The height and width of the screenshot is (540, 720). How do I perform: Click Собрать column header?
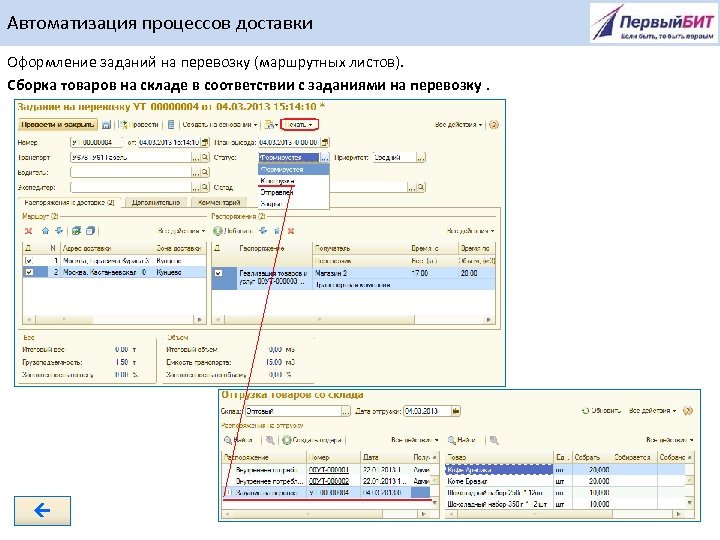pyautogui.click(x=592, y=457)
